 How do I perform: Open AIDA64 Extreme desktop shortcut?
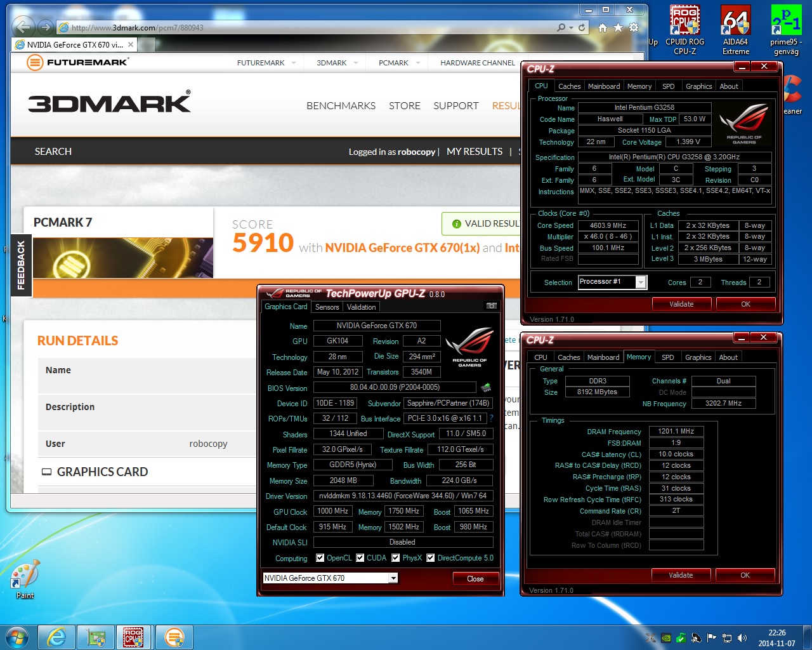pyautogui.click(x=736, y=30)
